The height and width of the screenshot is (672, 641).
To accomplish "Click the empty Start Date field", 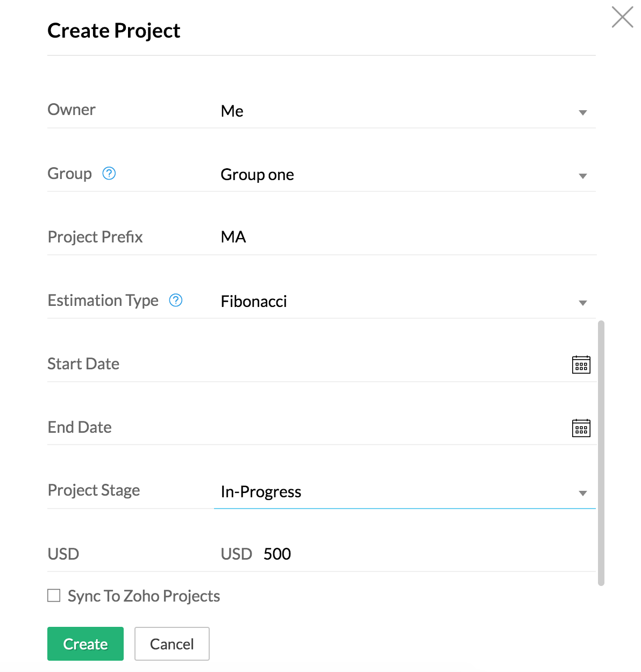I will point(376,364).
